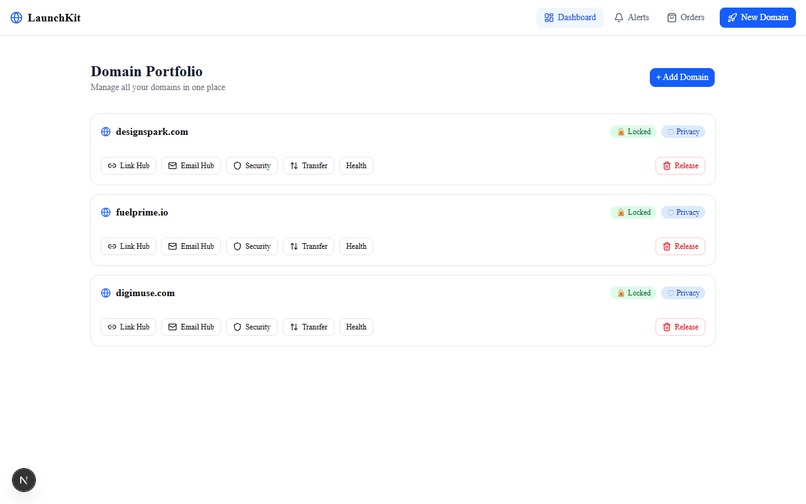
Task: Check Health for fuelprime.io
Action: [356, 246]
